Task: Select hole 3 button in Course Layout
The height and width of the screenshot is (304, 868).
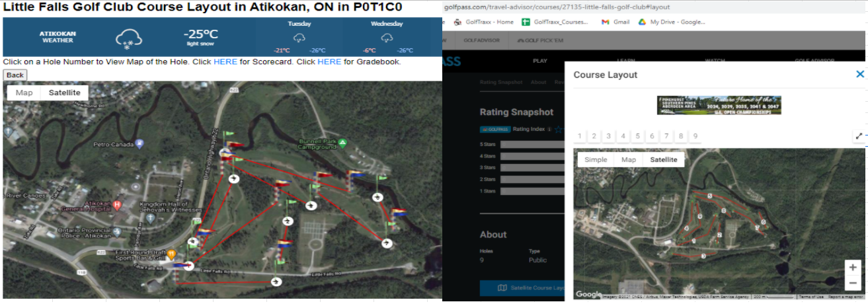Action: pos(609,136)
